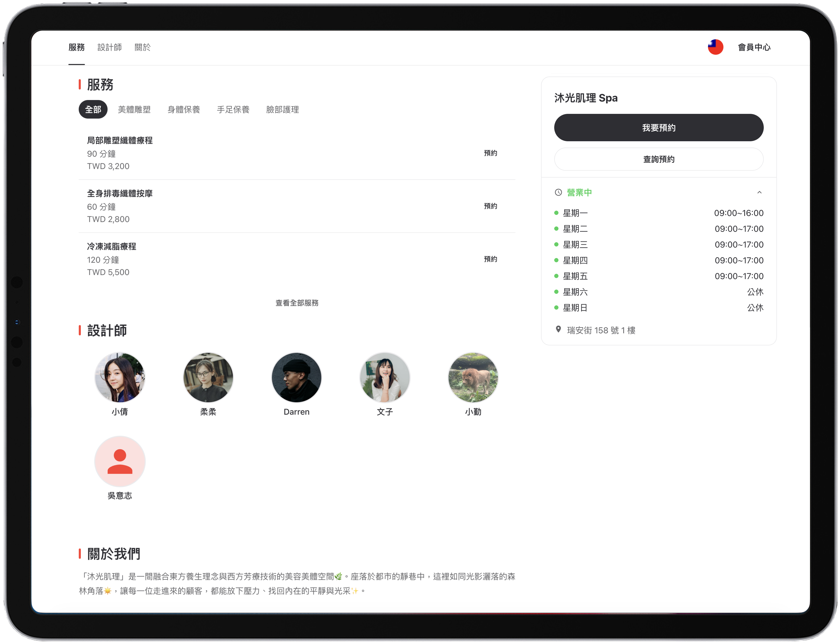The width and height of the screenshot is (839, 644).
Task: Filter services by 手足保養
Action: (x=233, y=110)
